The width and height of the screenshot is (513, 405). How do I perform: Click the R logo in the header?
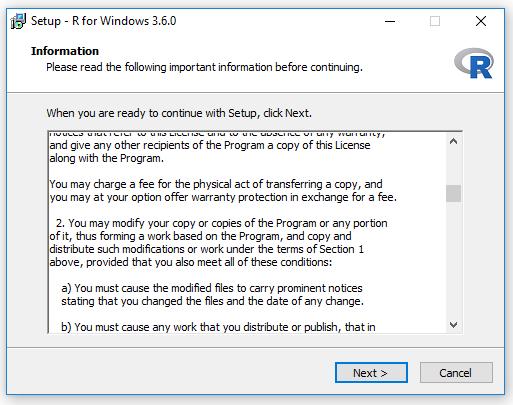(474, 63)
